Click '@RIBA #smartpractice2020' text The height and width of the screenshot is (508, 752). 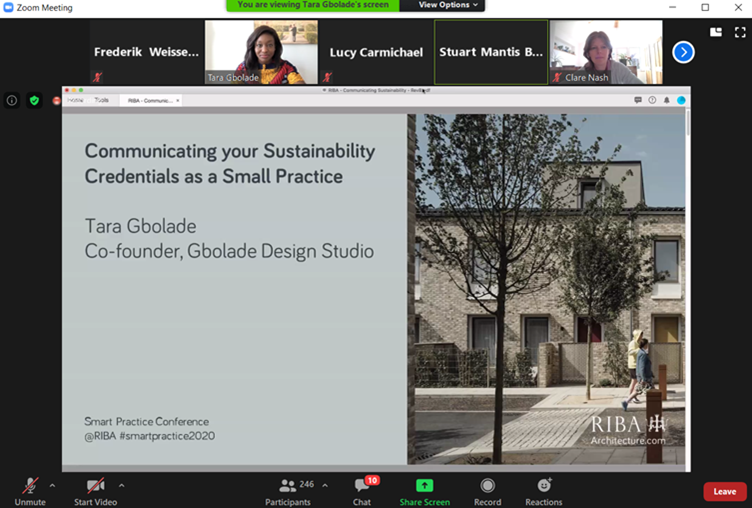pos(150,436)
